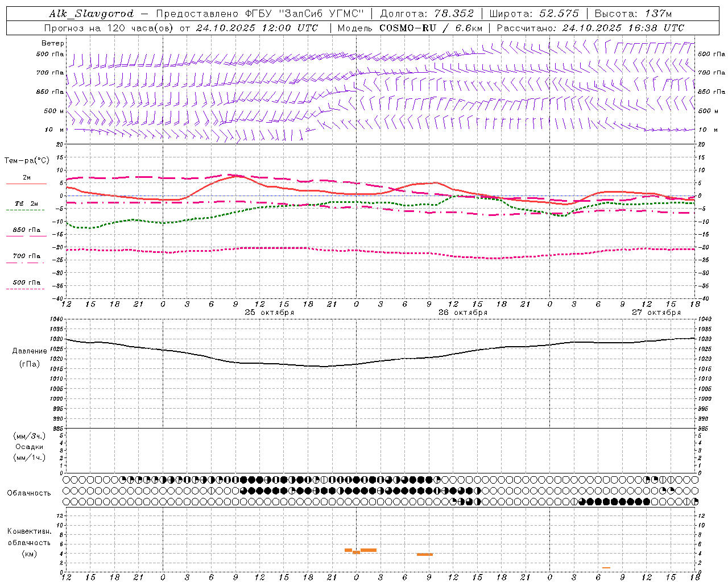
Task: Click the Высота: 137м header field
Action: [633, 14]
